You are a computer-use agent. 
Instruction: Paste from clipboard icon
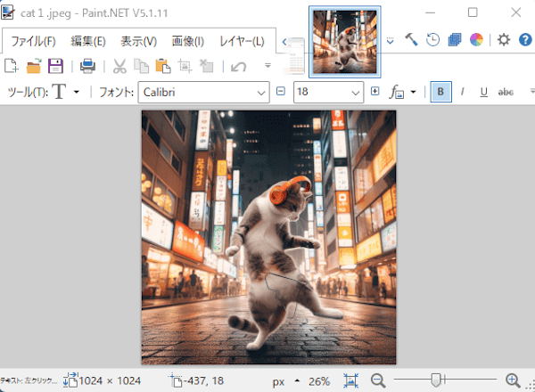163,66
